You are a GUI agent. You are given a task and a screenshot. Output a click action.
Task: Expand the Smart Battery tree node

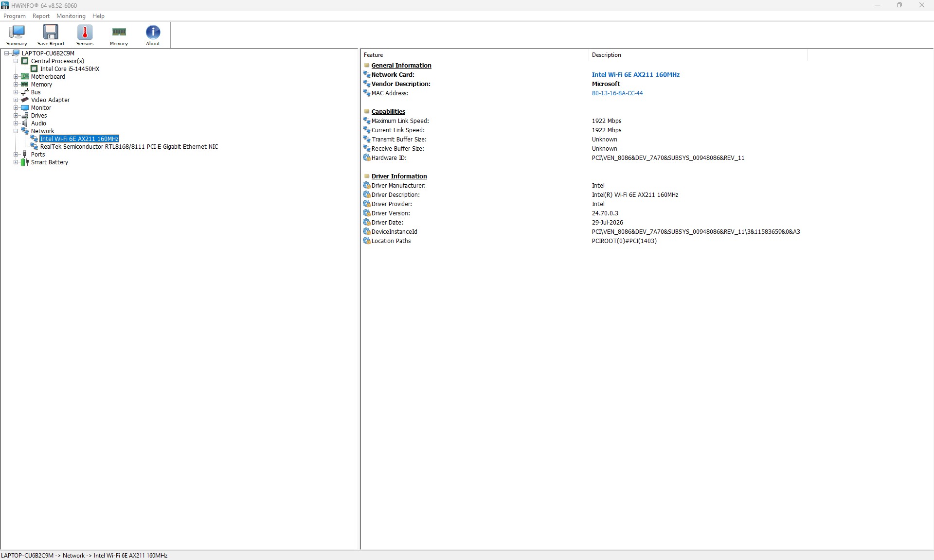(x=16, y=162)
